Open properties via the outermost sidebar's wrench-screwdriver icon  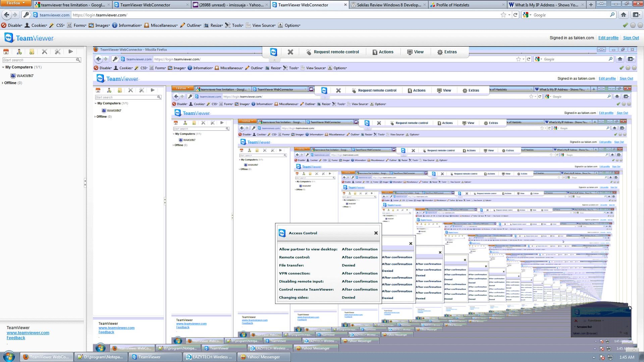[57, 52]
